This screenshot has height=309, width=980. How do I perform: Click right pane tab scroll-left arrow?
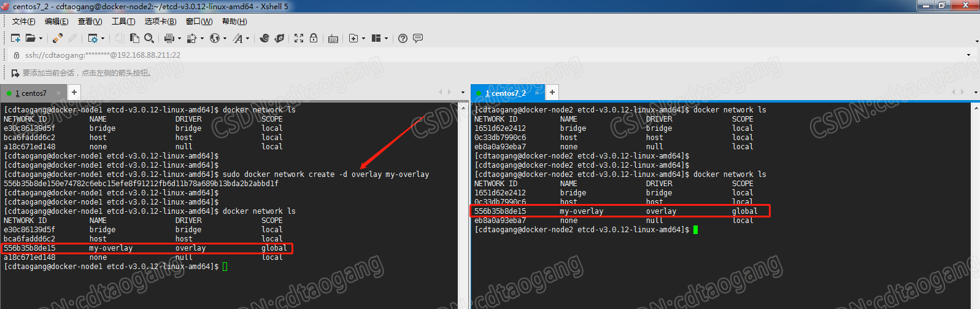pos(953,92)
